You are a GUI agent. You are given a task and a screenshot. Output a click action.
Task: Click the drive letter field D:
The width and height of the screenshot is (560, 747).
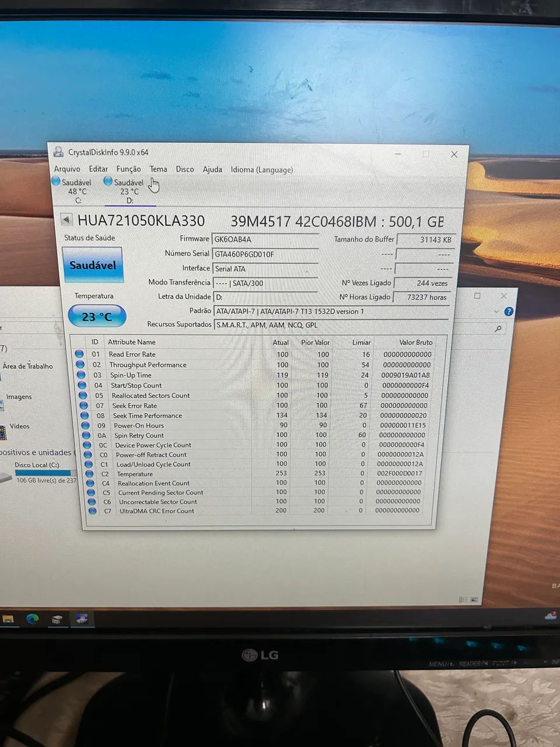click(265, 297)
